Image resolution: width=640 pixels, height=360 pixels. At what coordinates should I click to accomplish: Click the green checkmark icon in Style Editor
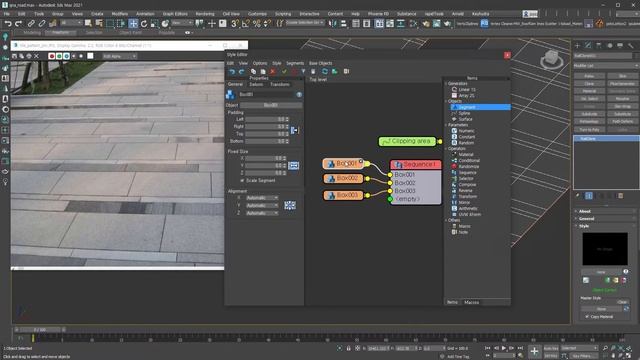(x=284, y=71)
